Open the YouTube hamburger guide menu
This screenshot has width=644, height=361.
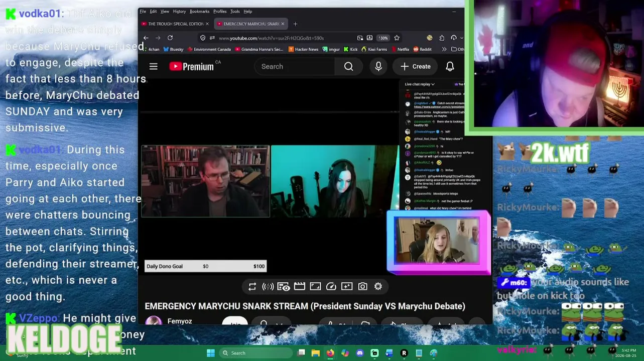click(x=153, y=67)
